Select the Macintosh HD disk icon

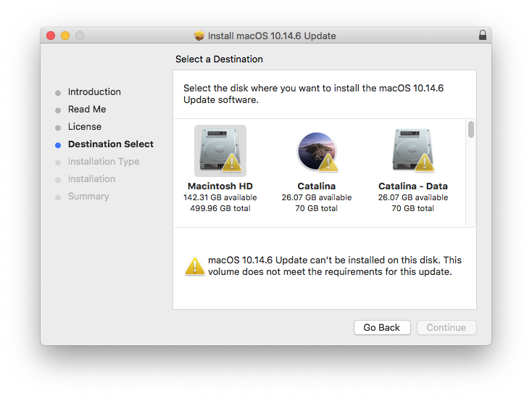coord(220,150)
